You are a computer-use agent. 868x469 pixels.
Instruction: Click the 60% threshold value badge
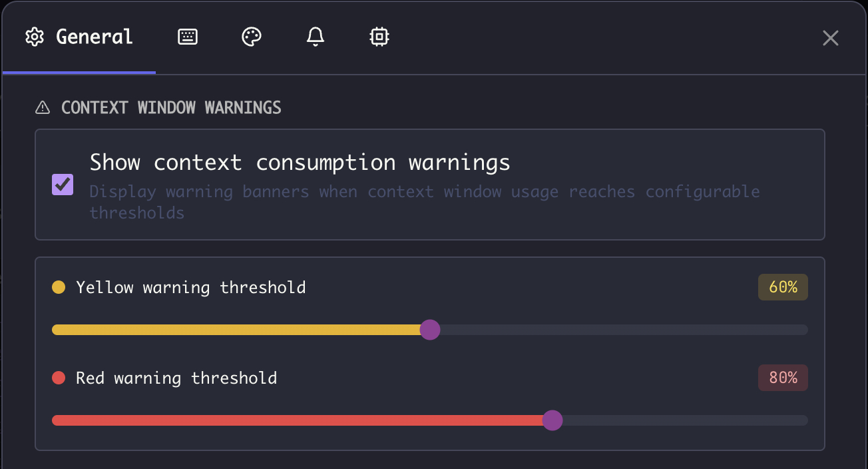[783, 287]
